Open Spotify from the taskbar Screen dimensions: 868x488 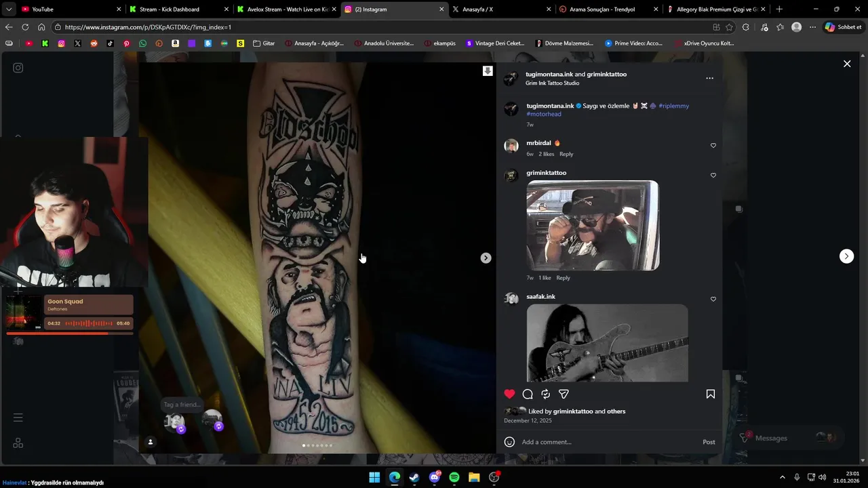click(454, 477)
